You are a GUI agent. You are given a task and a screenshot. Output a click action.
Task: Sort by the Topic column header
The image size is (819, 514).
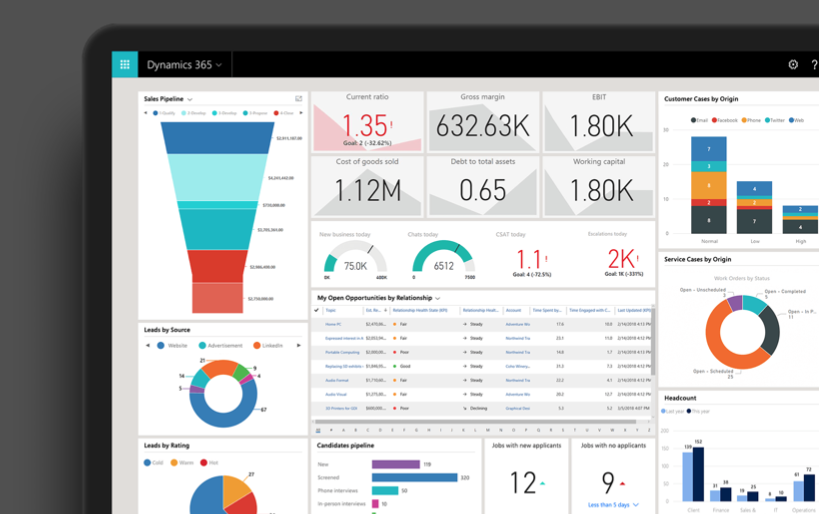click(331, 311)
